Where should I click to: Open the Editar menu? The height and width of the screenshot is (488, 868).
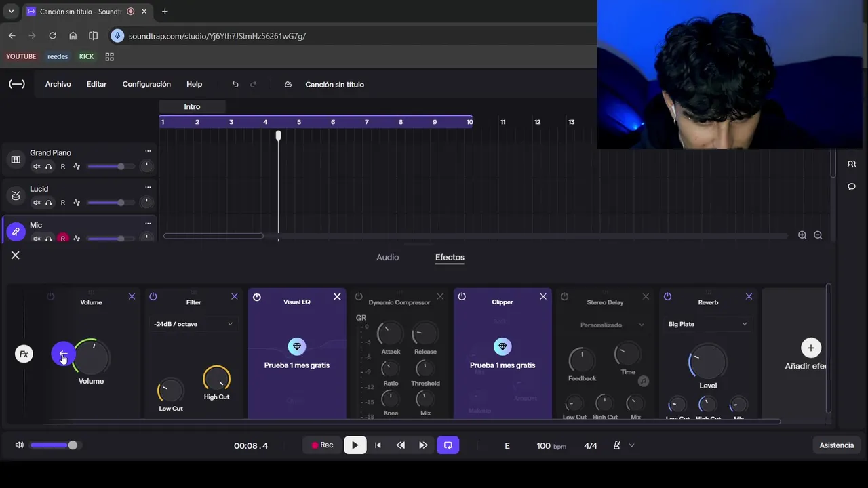[96, 84]
